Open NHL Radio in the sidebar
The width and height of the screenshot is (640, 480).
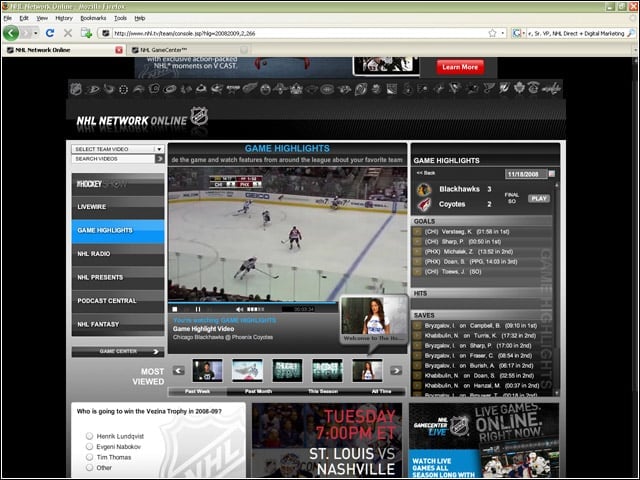pyautogui.click(x=118, y=254)
